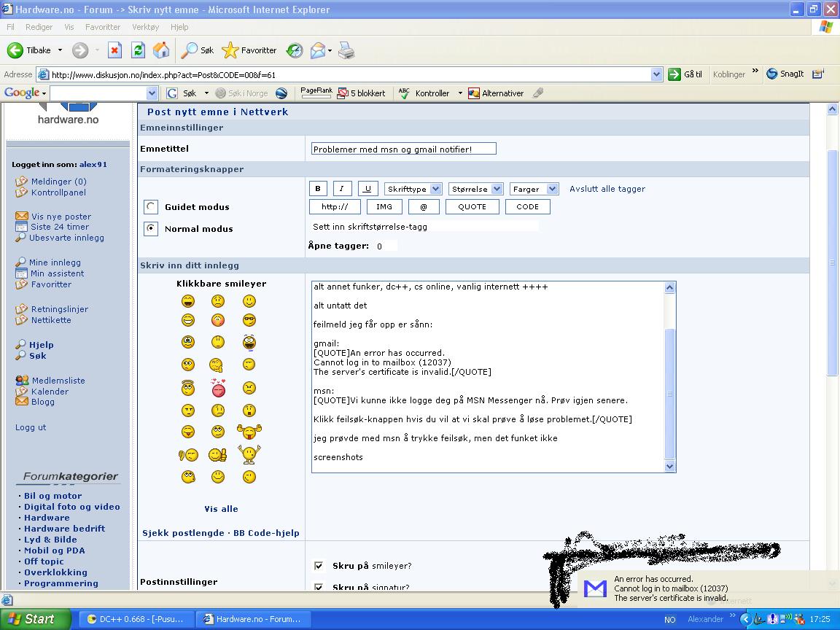Go to home page icon
The width and height of the screenshot is (840, 630).
pyautogui.click(x=161, y=50)
